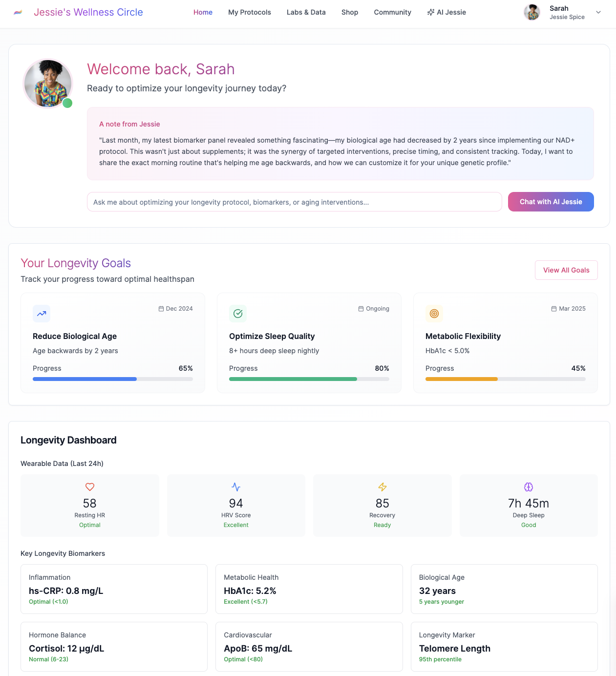Click the Chat with AI Jessie button
616x676 pixels.
point(551,202)
